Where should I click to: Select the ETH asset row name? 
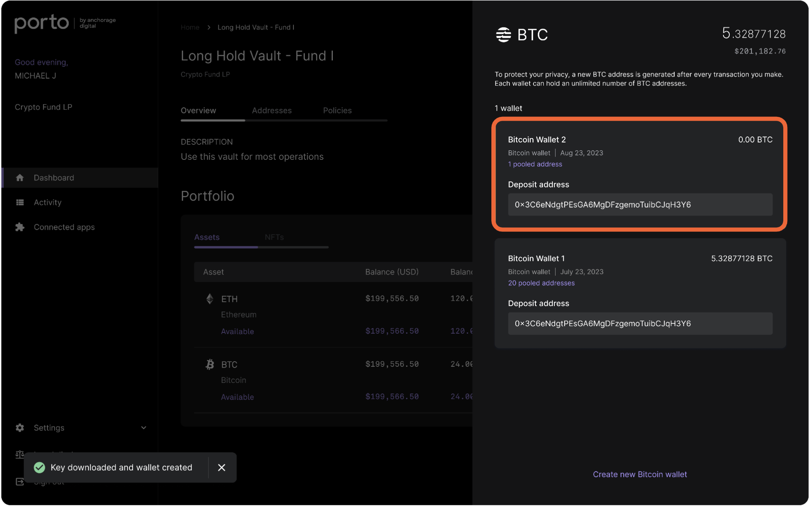(229, 299)
